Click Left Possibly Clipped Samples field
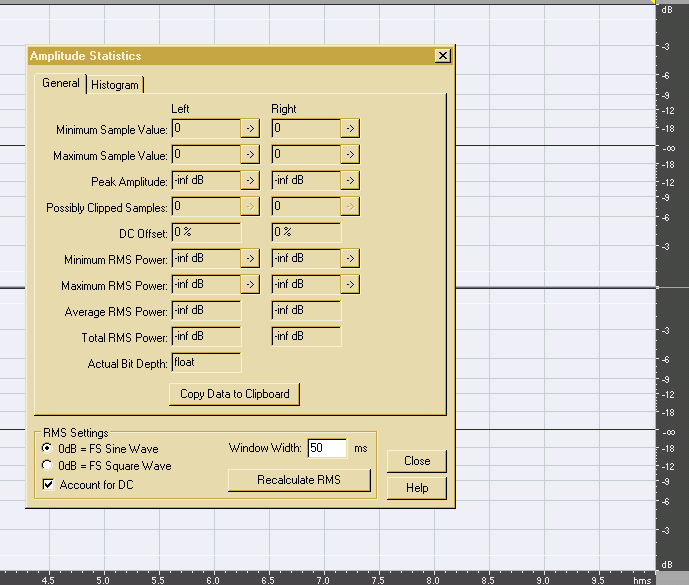This screenshot has height=585, width=689. (x=206, y=206)
